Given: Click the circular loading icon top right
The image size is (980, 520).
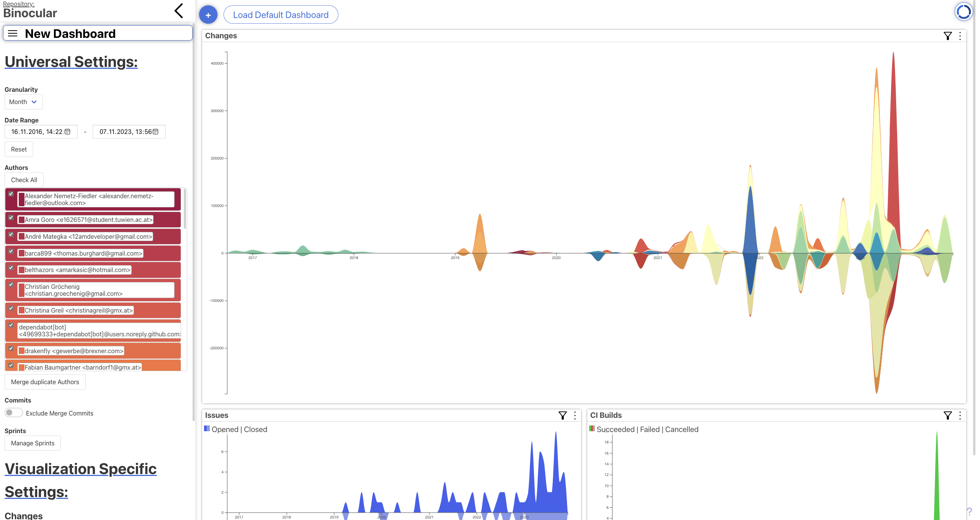Looking at the screenshot, I should (963, 11).
